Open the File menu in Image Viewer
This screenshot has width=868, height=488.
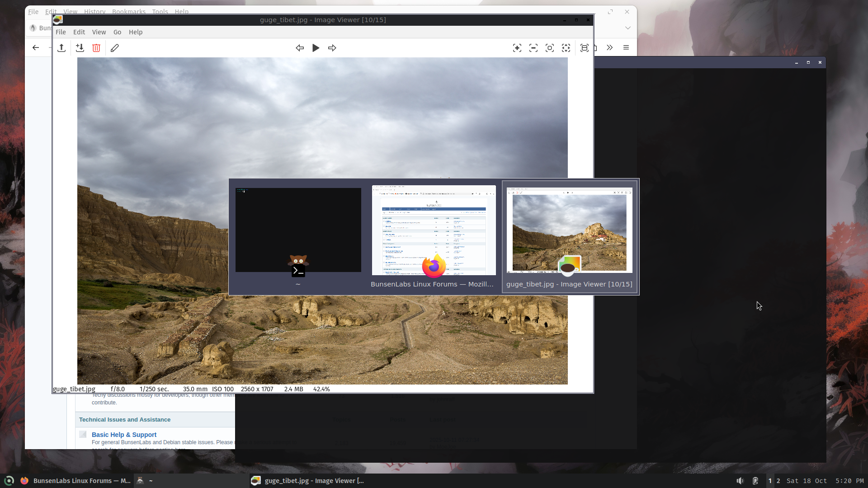coord(61,32)
